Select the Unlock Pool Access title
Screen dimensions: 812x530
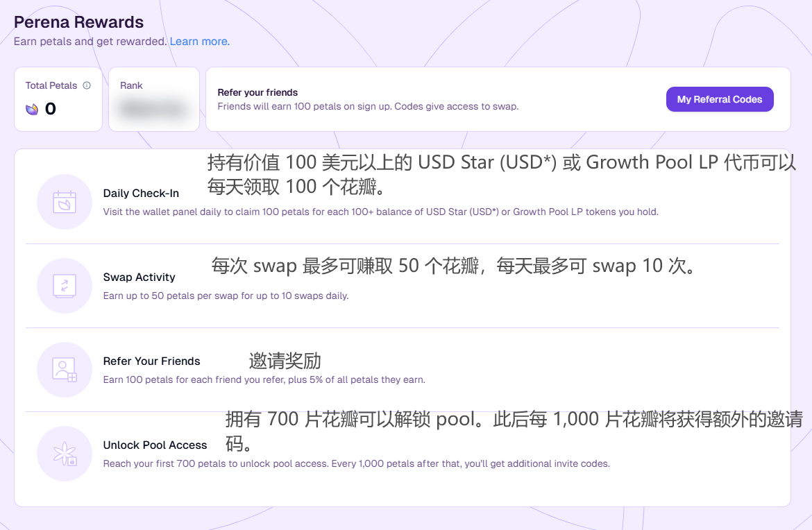point(155,445)
